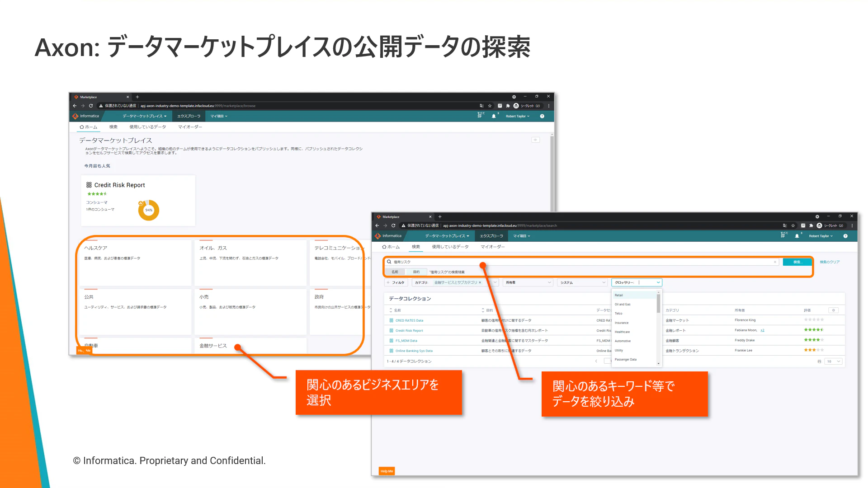
Task: Switch to the 検索 tab in the browse window
Action: pos(113,127)
